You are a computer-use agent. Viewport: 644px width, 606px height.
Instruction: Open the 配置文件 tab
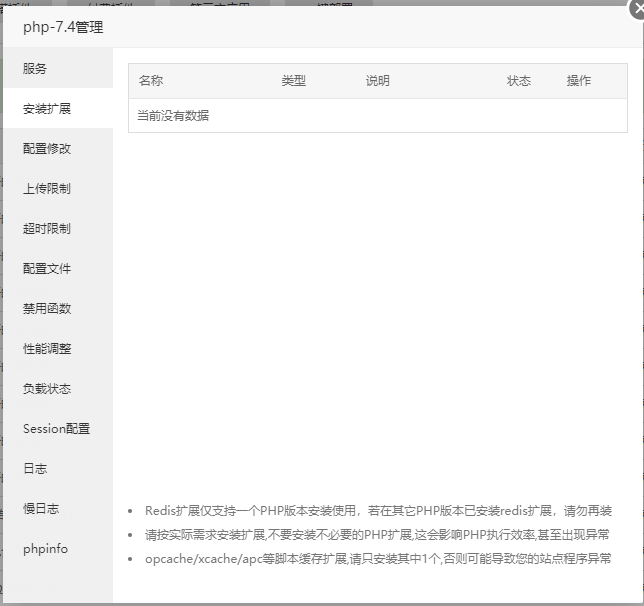pyautogui.click(x=58, y=268)
